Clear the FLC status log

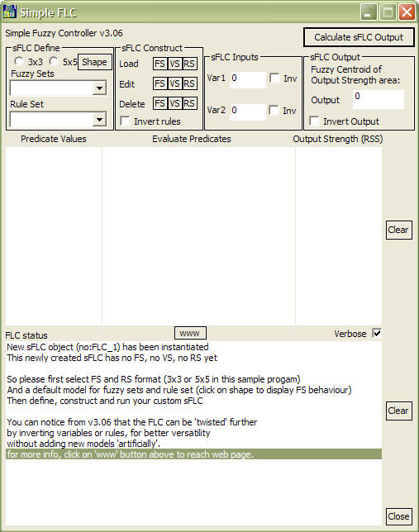[398, 411]
